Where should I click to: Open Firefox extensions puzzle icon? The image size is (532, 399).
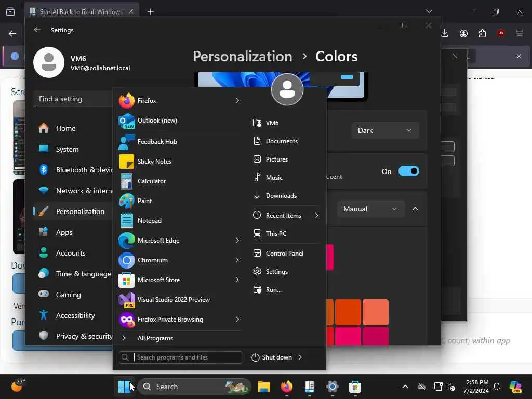(x=482, y=33)
